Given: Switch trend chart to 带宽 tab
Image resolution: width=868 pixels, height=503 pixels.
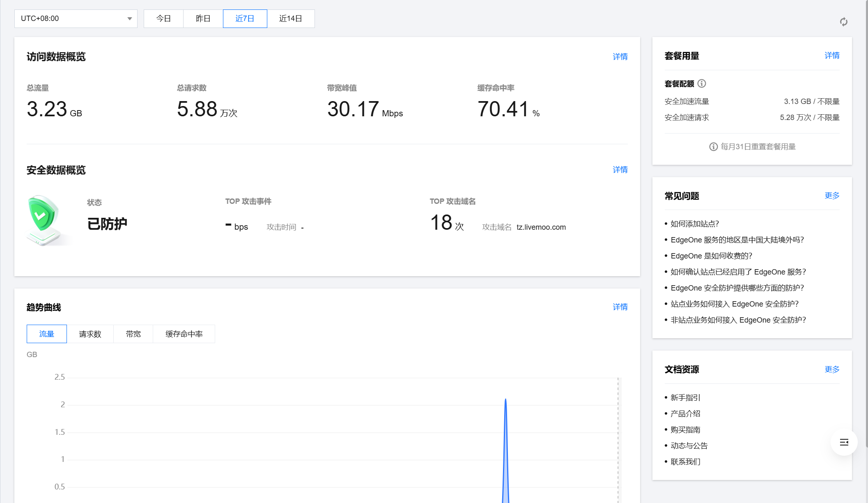Looking at the screenshot, I should 133,334.
